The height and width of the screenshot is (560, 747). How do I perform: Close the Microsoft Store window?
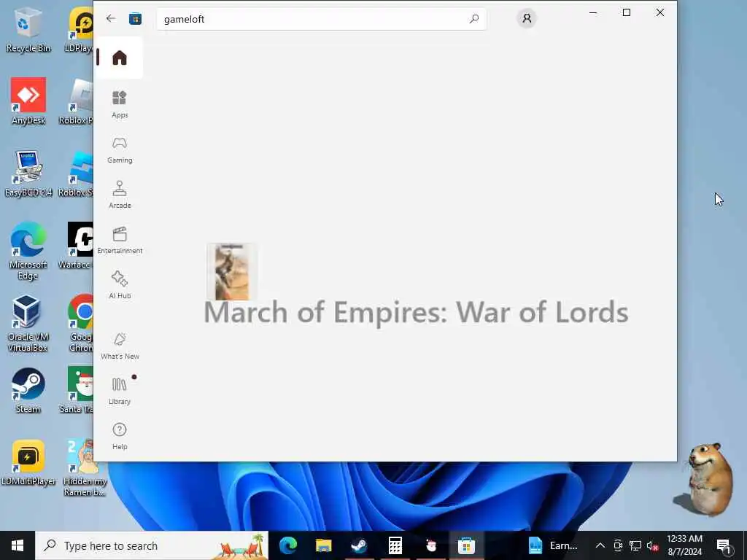659,12
